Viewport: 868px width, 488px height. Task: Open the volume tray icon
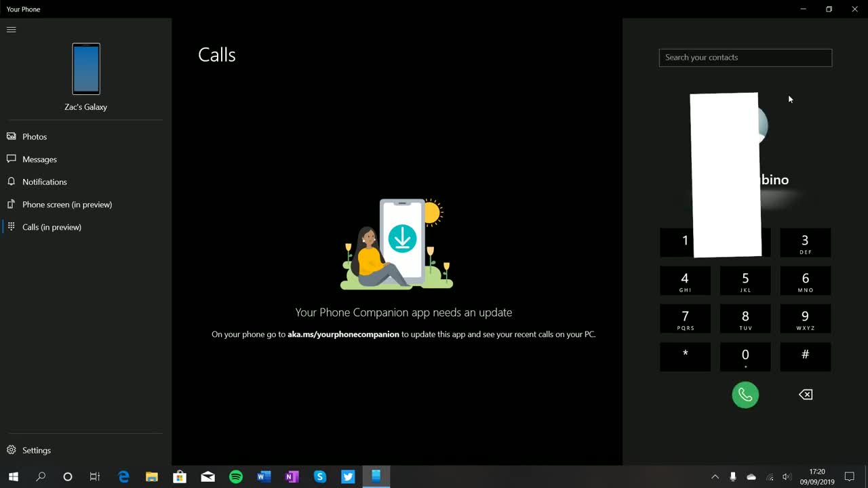coord(787,476)
